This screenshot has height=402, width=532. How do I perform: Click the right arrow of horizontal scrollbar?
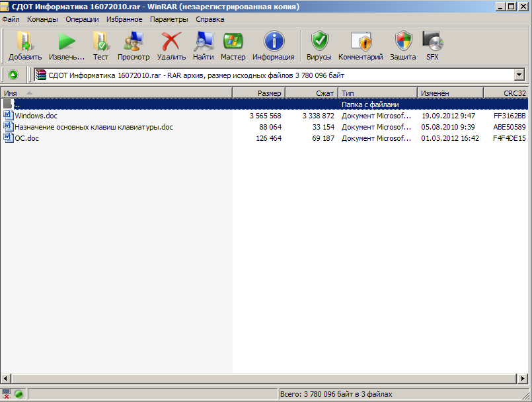coord(523,378)
